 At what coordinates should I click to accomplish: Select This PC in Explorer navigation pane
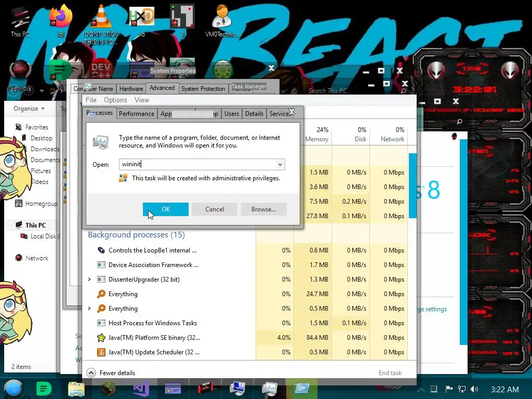point(31,225)
